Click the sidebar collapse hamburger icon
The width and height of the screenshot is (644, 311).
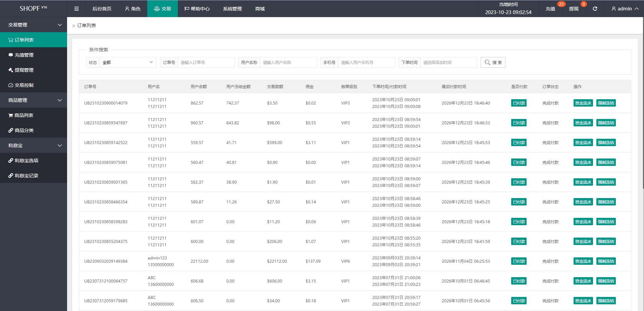click(76, 9)
